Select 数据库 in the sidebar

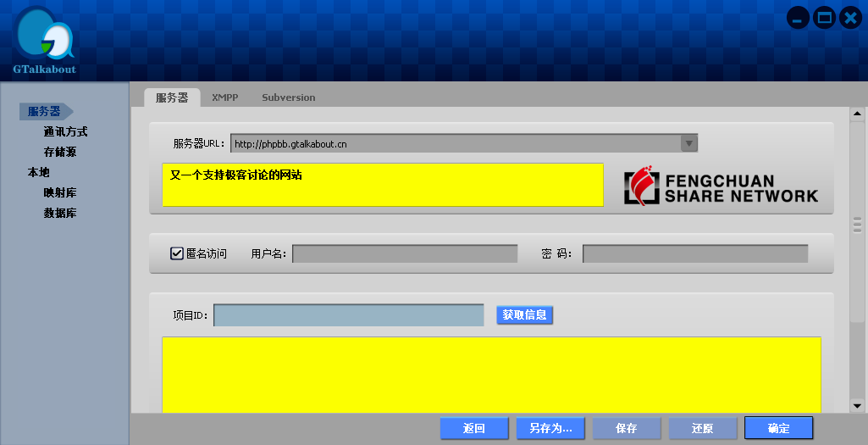click(x=60, y=213)
